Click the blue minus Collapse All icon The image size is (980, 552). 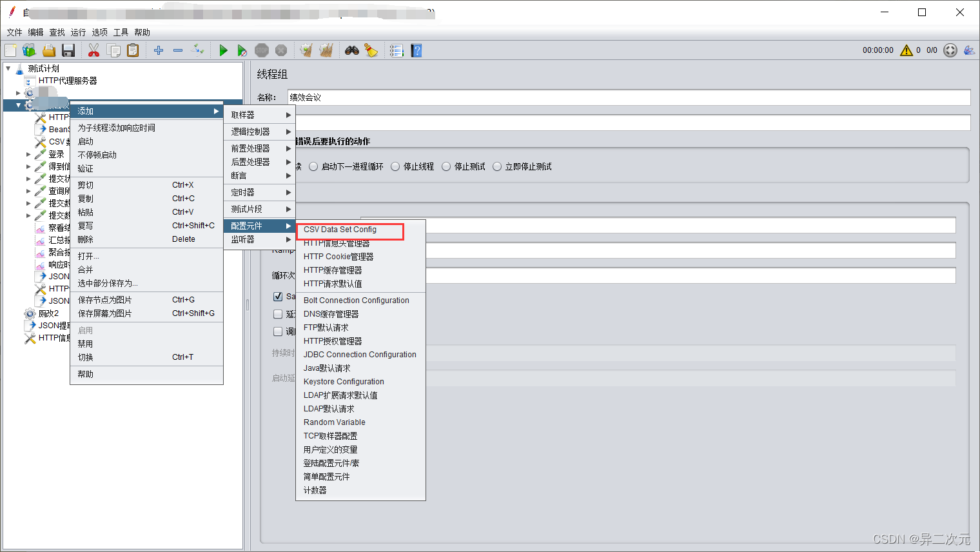point(178,50)
